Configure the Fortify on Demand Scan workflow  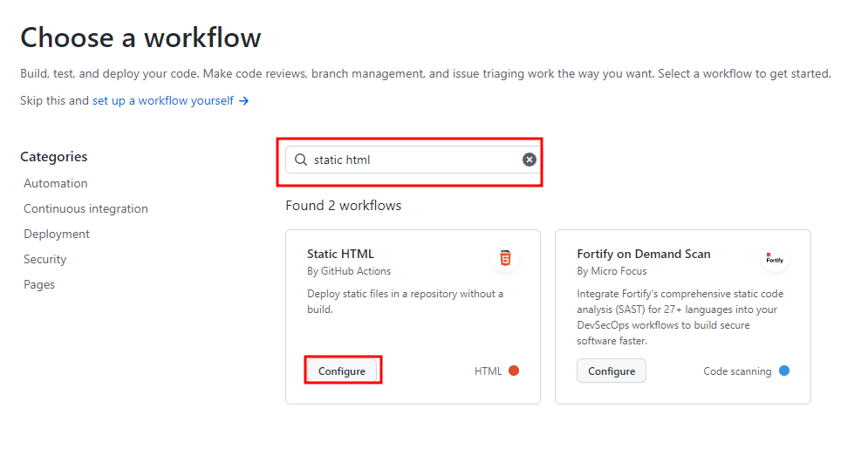tap(612, 371)
